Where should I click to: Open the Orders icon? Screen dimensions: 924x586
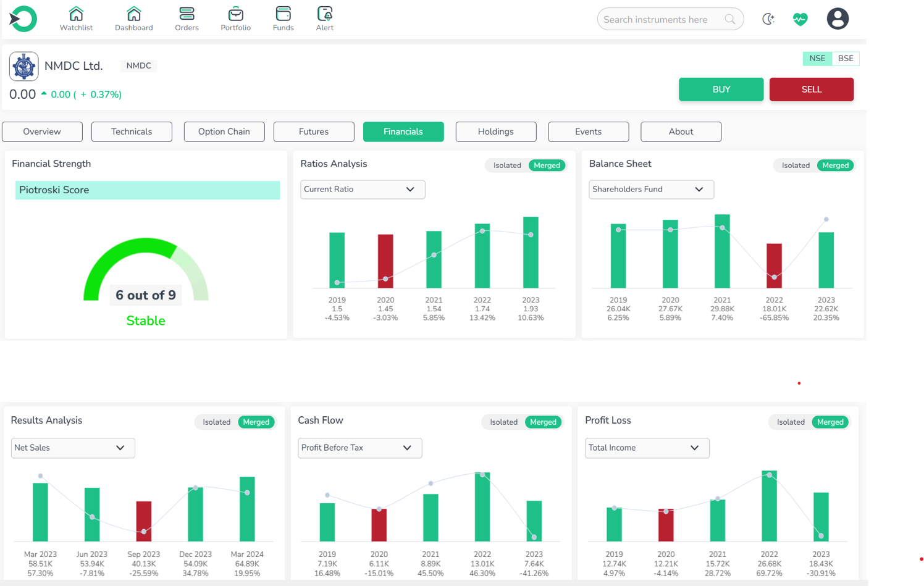click(187, 19)
